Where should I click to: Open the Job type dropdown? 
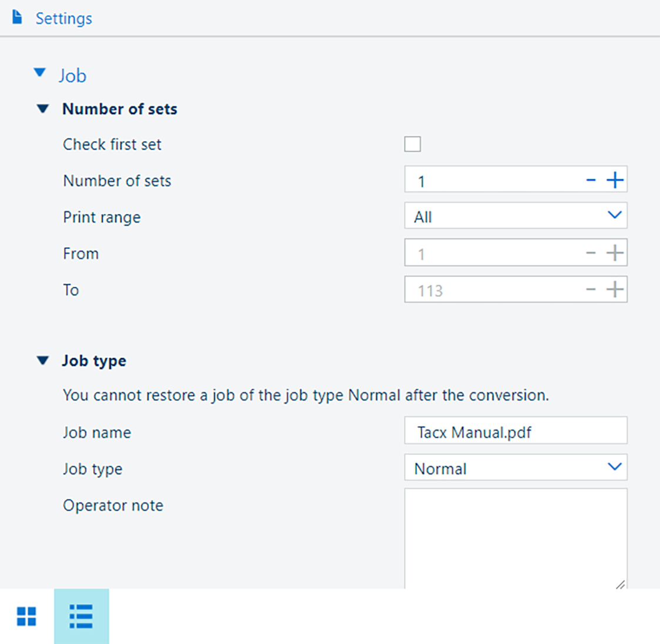tap(515, 468)
